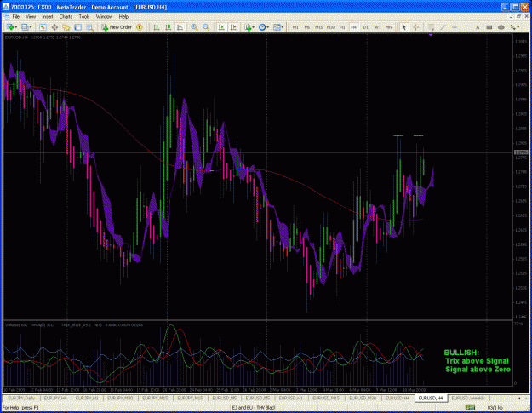532x413 pixels.
Task: Click the chart tabs scroll-left arrow
Action: coord(518,399)
